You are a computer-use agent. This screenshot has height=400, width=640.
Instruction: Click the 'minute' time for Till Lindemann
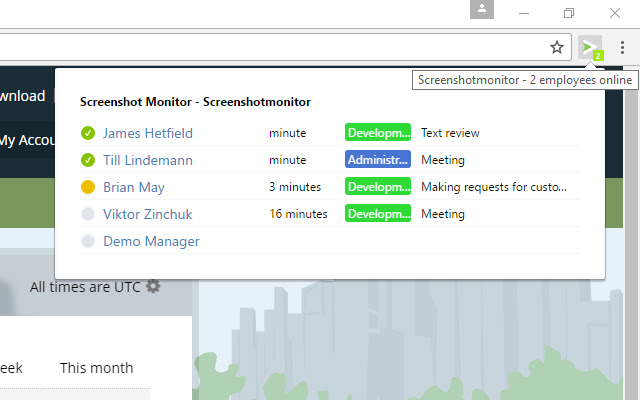[x=288, y=160]
